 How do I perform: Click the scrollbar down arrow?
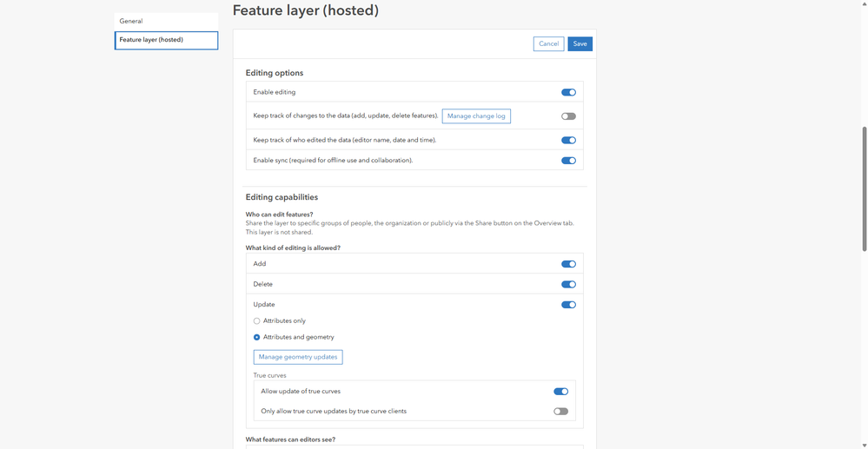tap(865, 445)
